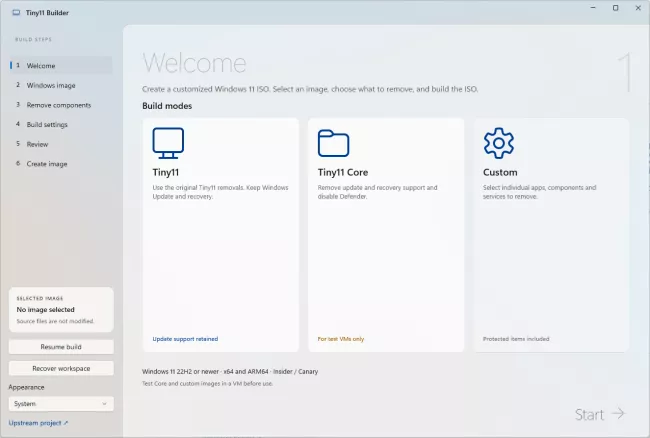Click the Custom gear icon
Screen dimensions: 650x438
pos(499,143)
